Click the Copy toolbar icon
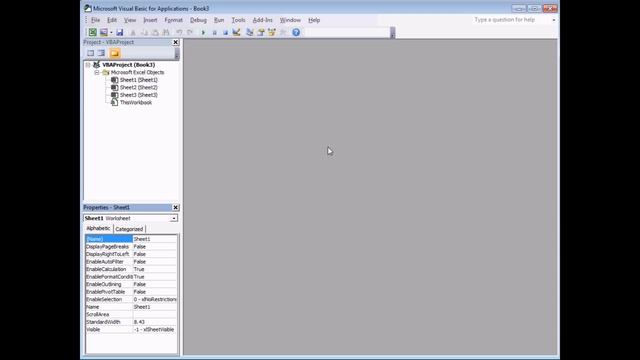This screenshot has width=640, height=360. point(144,32)
